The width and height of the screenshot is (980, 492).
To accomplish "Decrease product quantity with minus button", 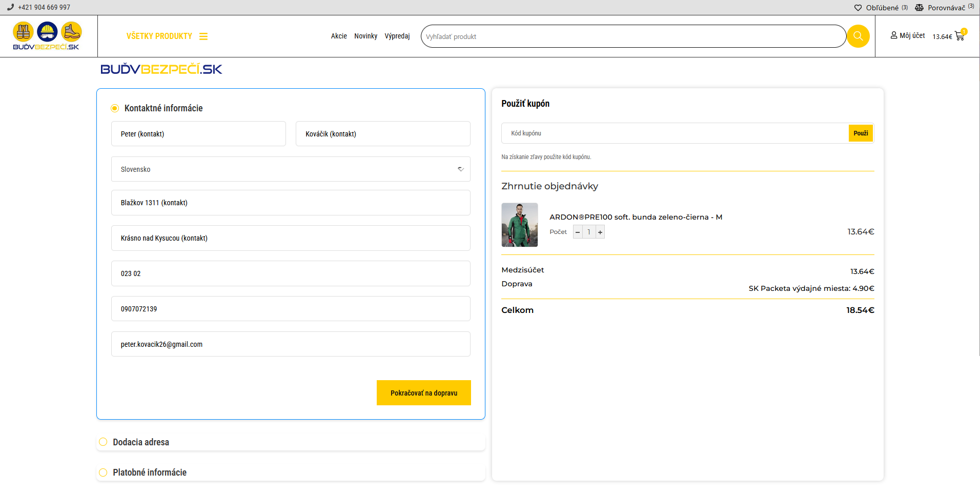I will coord(578,232).
